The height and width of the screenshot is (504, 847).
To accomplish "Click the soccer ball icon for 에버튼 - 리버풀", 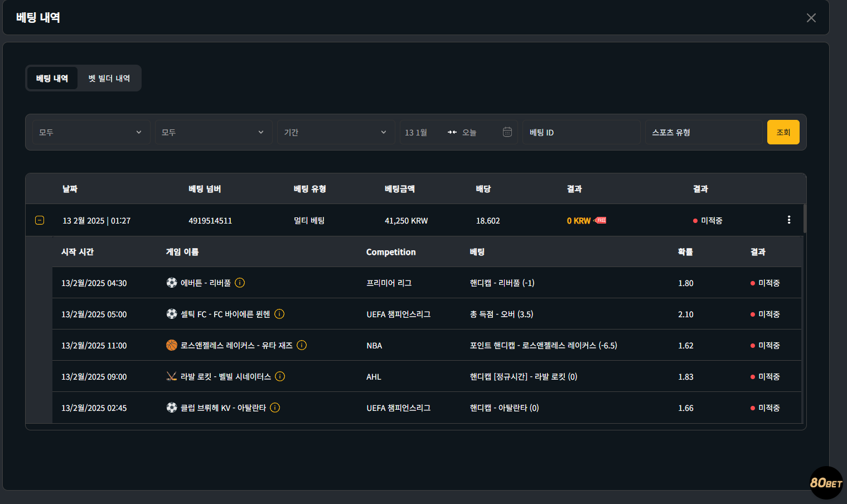I will [x=172, y=283].
